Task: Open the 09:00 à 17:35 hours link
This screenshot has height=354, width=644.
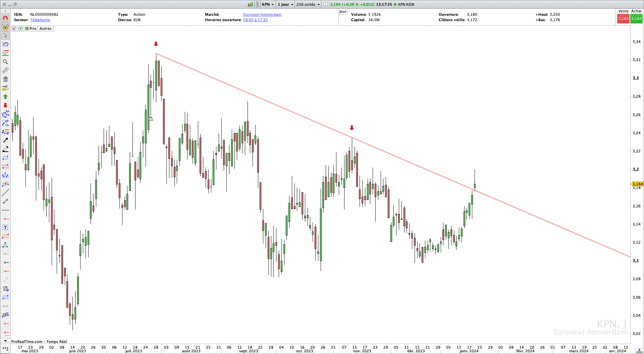Action: click(x=256, y=20)
